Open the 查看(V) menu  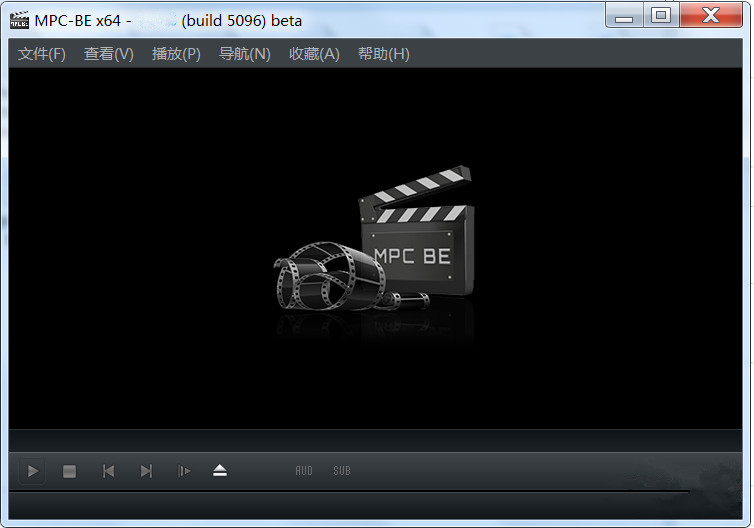(108, 54)
